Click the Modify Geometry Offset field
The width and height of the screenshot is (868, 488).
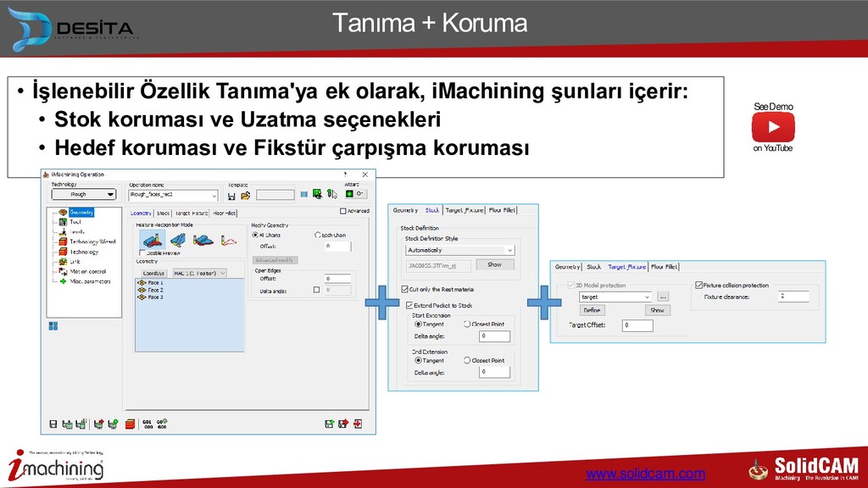coord(337,247)
